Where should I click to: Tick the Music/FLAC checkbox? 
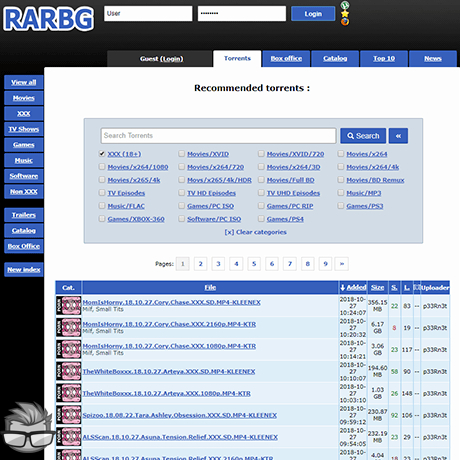click(x=102, y=206)
